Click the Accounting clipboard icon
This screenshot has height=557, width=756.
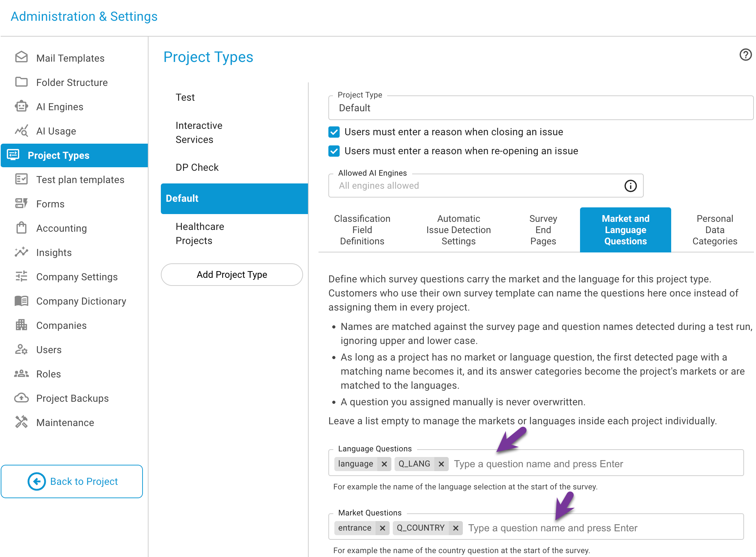click(x=21, y=228)
